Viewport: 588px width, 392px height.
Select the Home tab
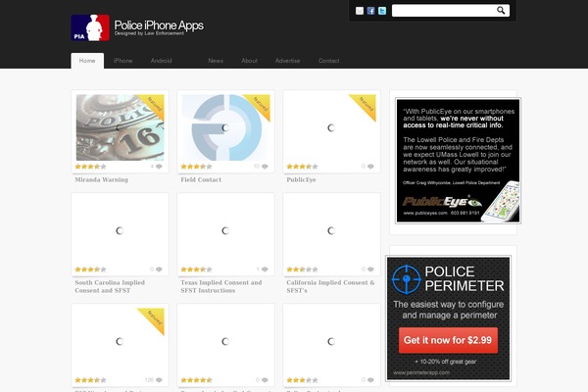coord(87,61)
